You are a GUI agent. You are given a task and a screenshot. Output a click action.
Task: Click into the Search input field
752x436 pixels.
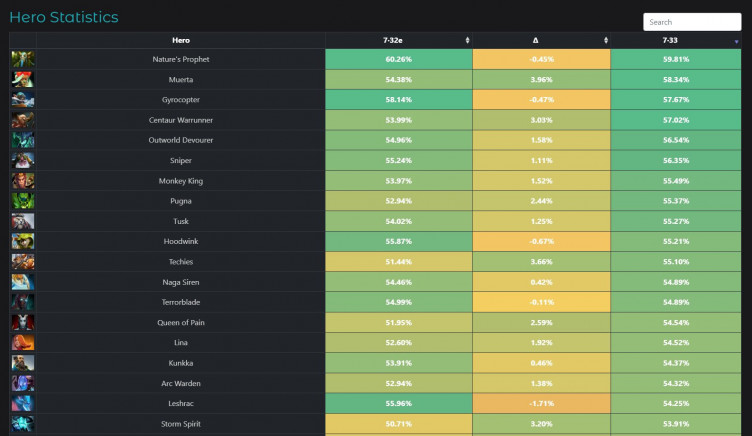tap(691, 22)
